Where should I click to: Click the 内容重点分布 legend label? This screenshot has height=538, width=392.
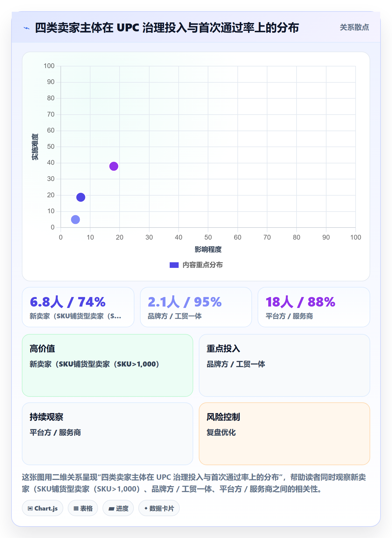tap(202, 265)
